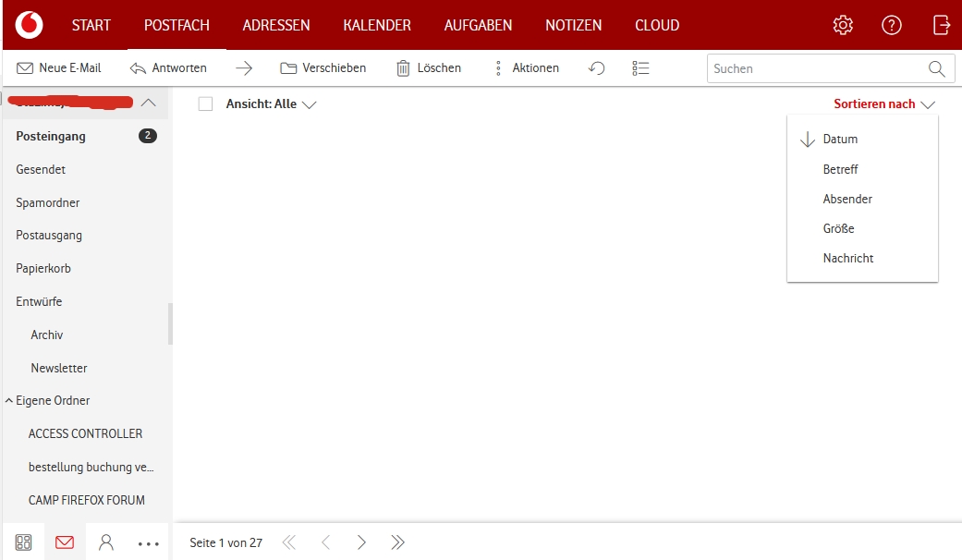This screenshot has height=560, width=962.
Task: Click the Verschieben move button
Action: (323, 68)
